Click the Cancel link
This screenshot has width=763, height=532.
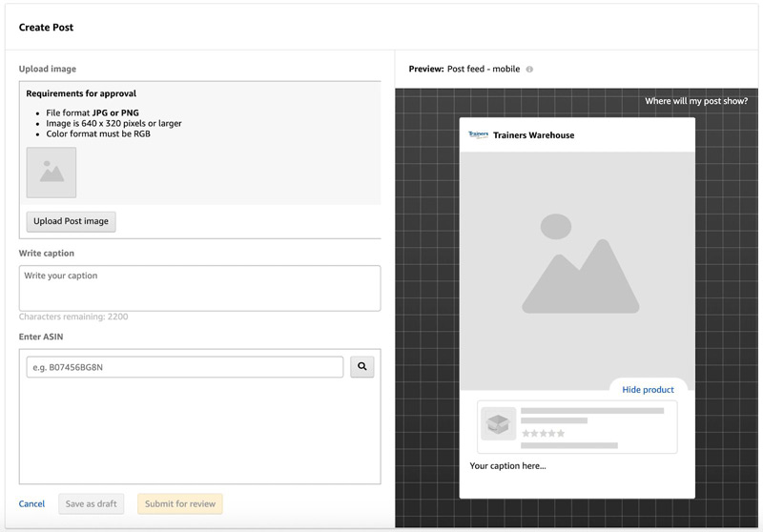[31, 503]
